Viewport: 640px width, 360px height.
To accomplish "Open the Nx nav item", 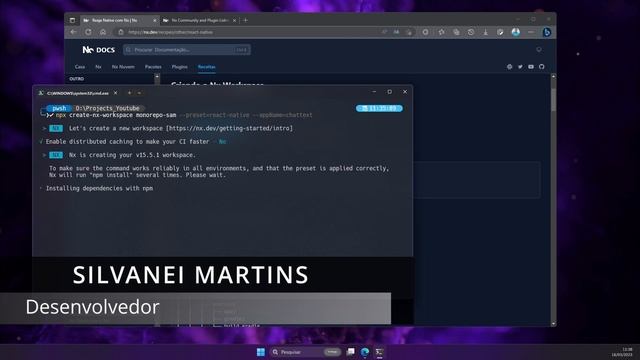I will pyautogui.click(x=98, y=67).
